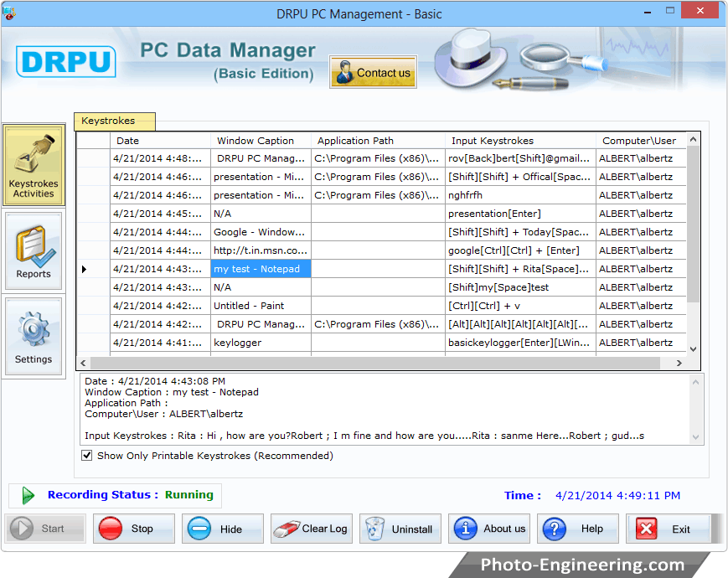Open the Reports panel
This screenshot has width=728, height=578.
(x=34, y=251)
